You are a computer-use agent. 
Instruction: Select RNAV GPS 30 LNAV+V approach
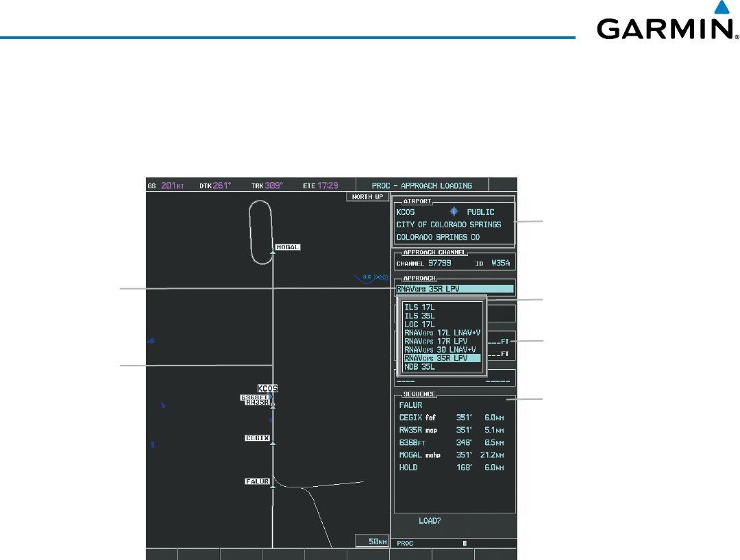tap(440, 350)
